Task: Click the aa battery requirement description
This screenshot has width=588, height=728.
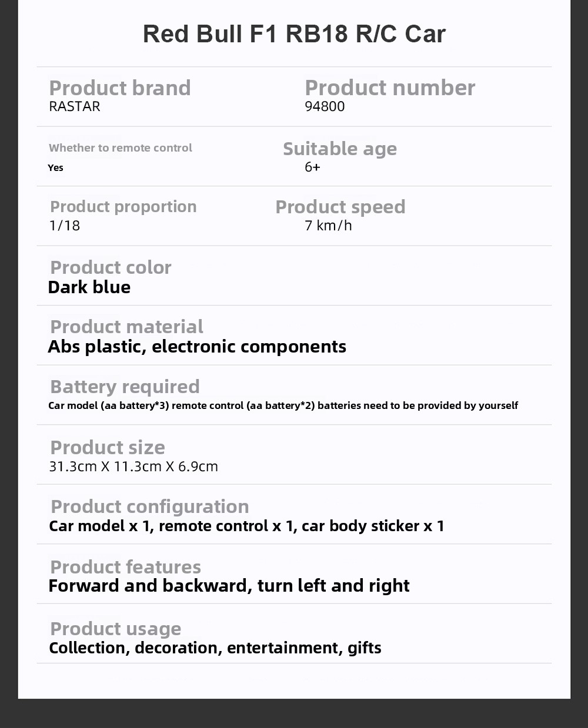Action: (x=283, y=405)
